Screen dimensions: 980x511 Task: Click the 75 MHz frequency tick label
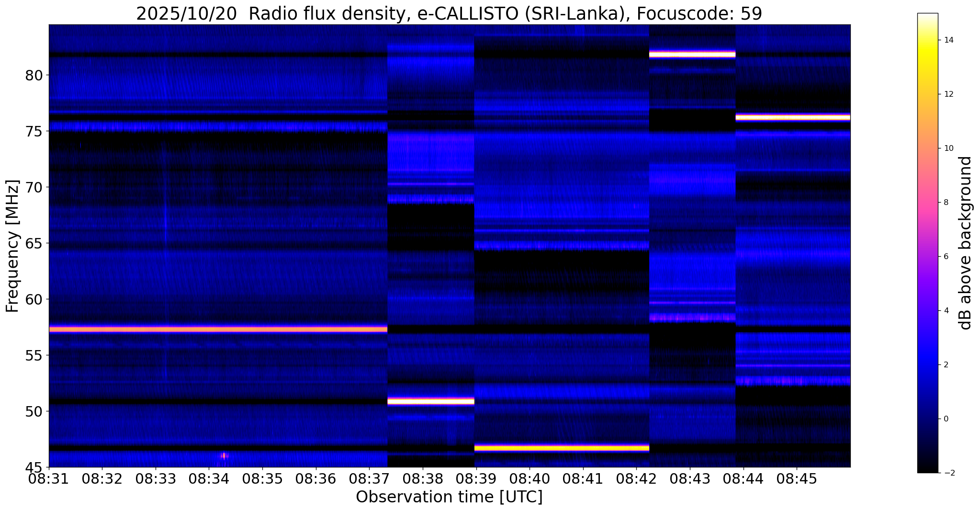click(x=34, y=131)
